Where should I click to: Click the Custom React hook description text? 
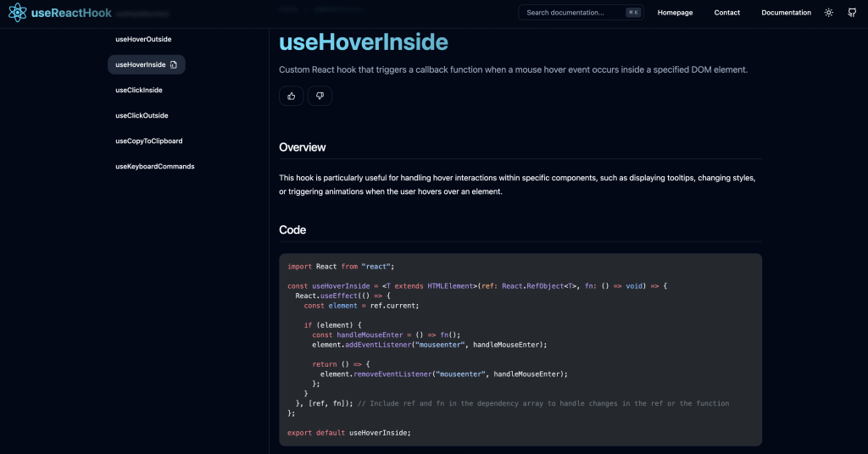tap(513, 69)
